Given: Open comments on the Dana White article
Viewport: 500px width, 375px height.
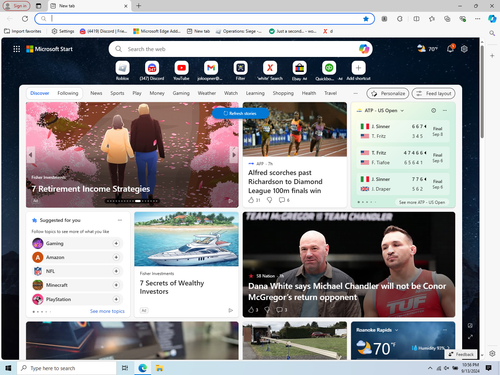Looking at the screenshot, I should pos(282,310).
